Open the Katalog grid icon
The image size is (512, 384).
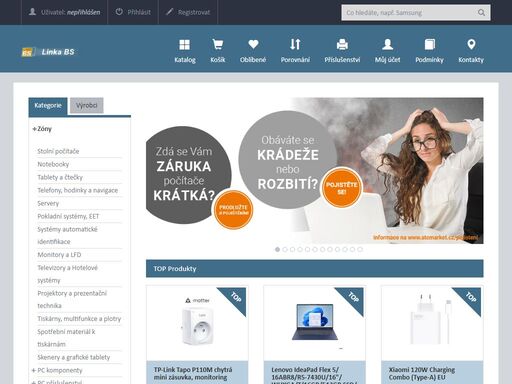(x=184, y=44)
